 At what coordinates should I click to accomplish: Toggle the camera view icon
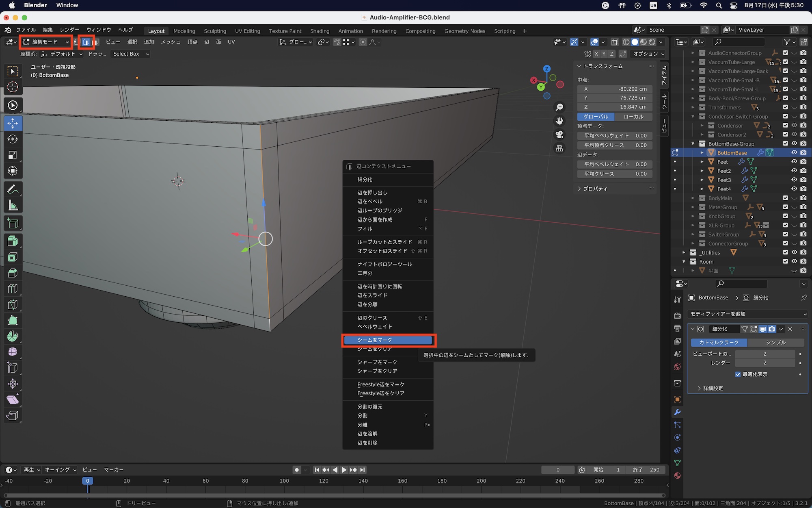(559, 135)
